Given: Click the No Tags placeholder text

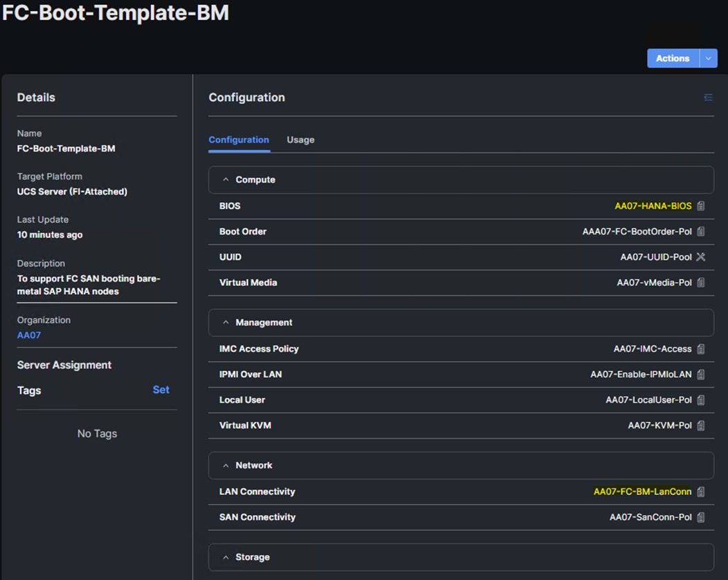Looking at the screenshot, I should [97, 433].
